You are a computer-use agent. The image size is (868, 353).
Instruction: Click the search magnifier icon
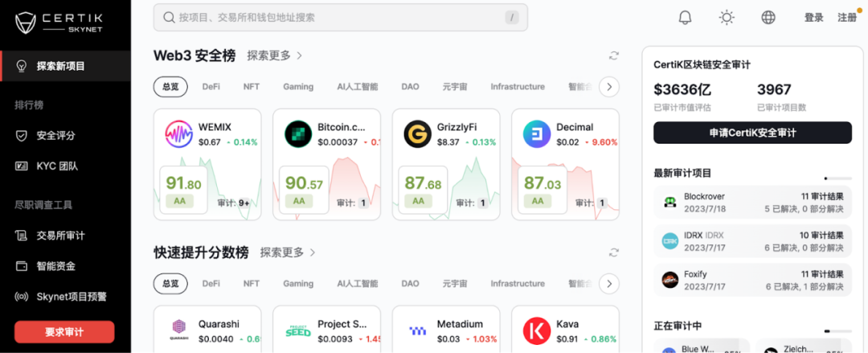coord(169,18)
